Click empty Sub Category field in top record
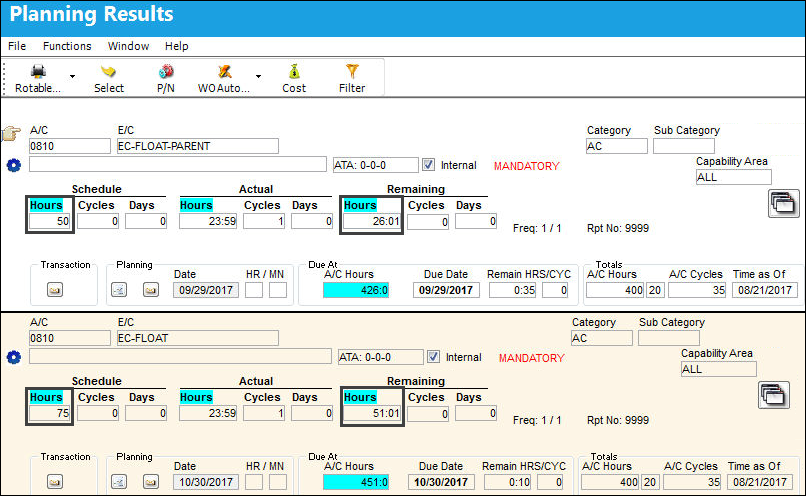The image size is (806, 496). (684, 146)
